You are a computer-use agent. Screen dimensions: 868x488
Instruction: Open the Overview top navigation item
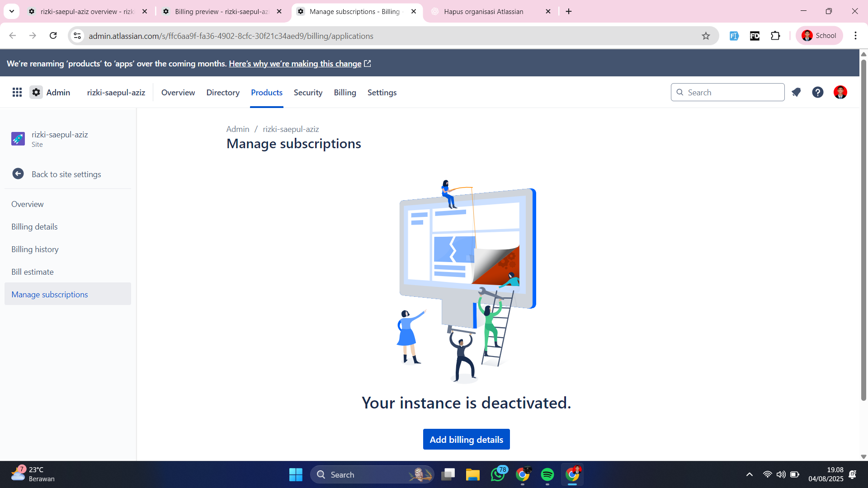pyautogui.click(x=178, y=92)
